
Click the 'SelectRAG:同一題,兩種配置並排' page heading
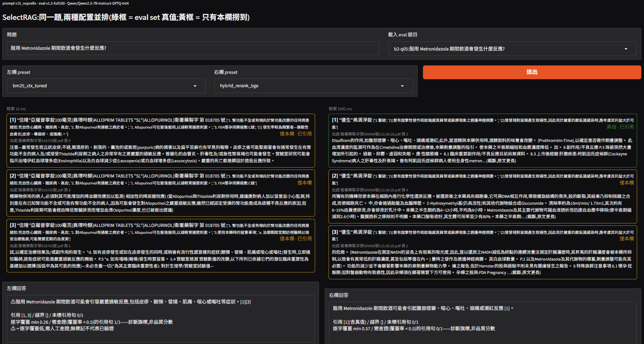pyautogui.click(x=126, y=17)
